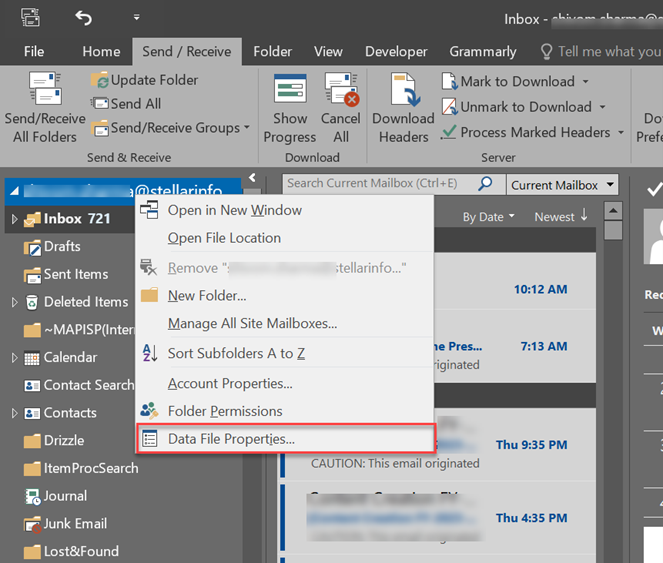This screenshot has width=663, height=563.
Task: Click the Tell me lightbulb icon
Action: [546, 52]
